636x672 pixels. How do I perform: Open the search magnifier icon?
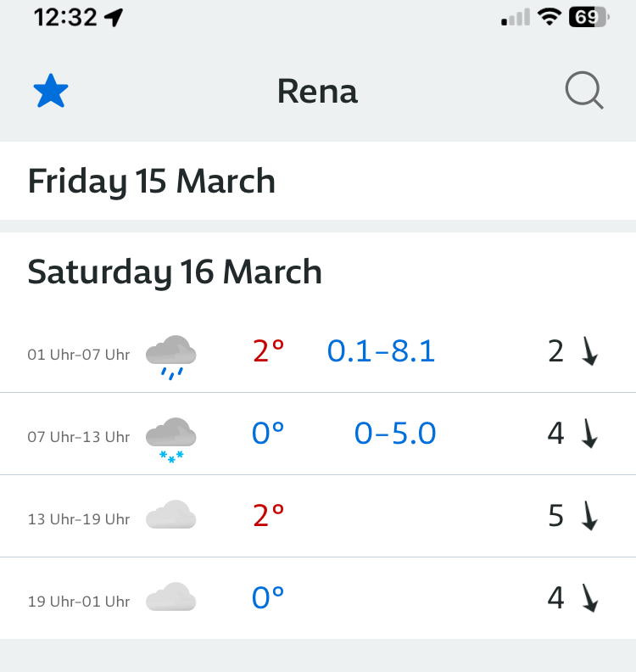[x=584, y=91]
